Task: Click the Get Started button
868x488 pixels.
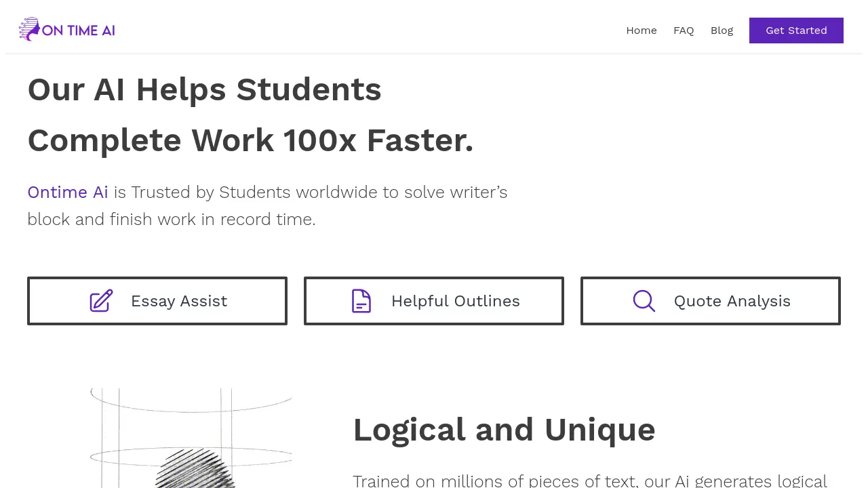Action: [796, 30]
